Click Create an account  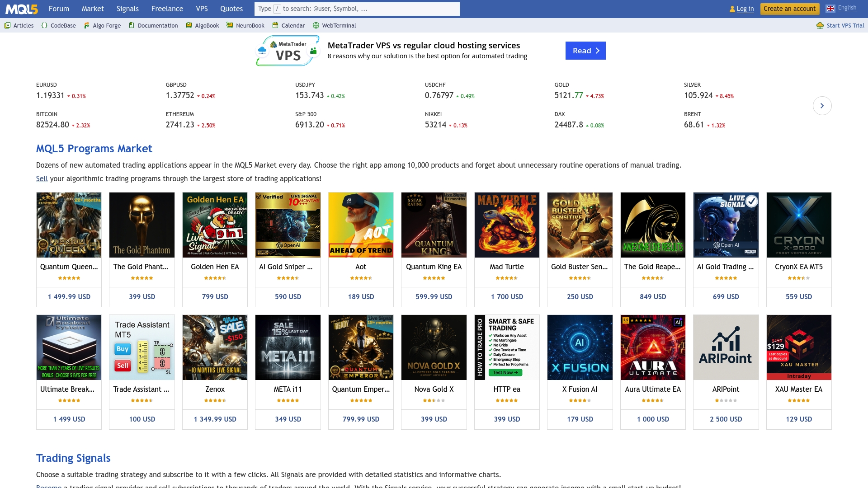click(x=789, y=9)
